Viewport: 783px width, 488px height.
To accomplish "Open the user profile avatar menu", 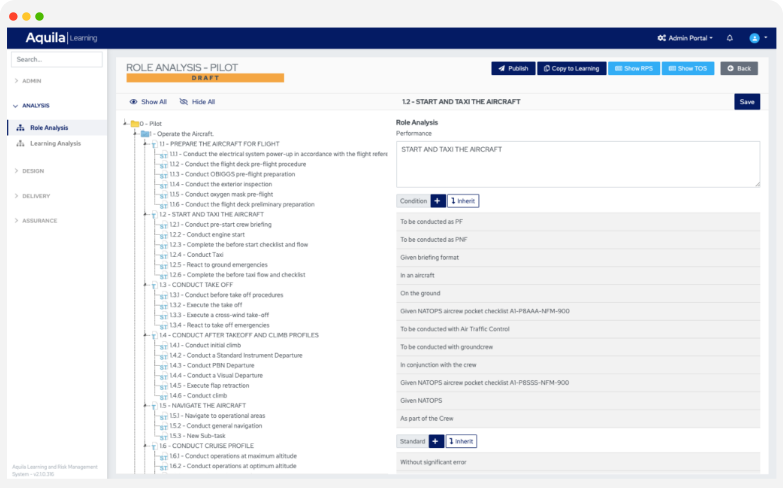I will coord(754,38).
